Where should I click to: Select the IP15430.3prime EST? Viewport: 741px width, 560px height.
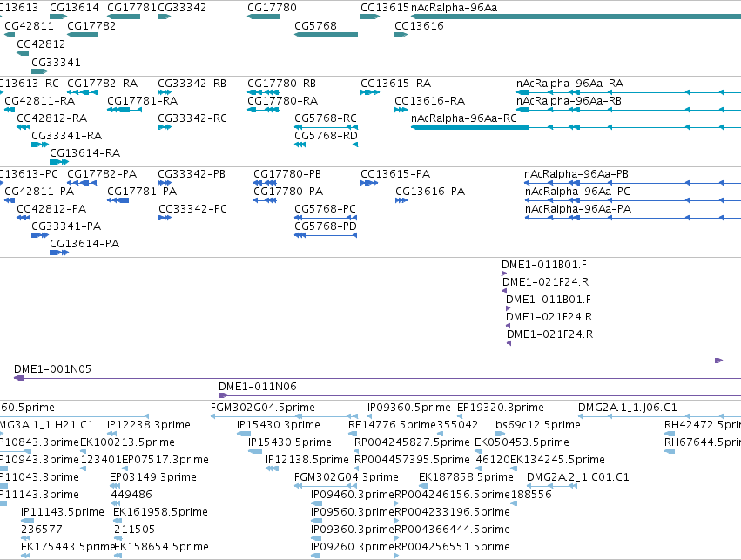[x=279, y=425]
